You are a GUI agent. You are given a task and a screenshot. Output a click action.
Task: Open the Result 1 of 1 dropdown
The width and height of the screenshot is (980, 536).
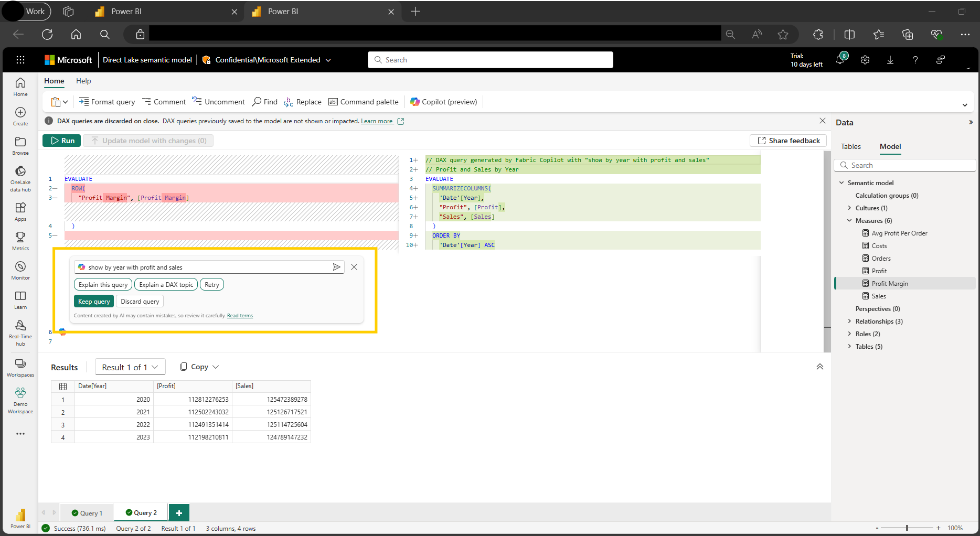[x=130, y=367]
